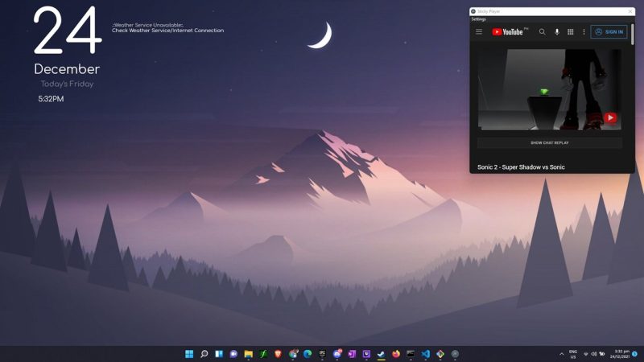Click SHOW CHAT REPLAY button
644x362 pixels.
550,143
